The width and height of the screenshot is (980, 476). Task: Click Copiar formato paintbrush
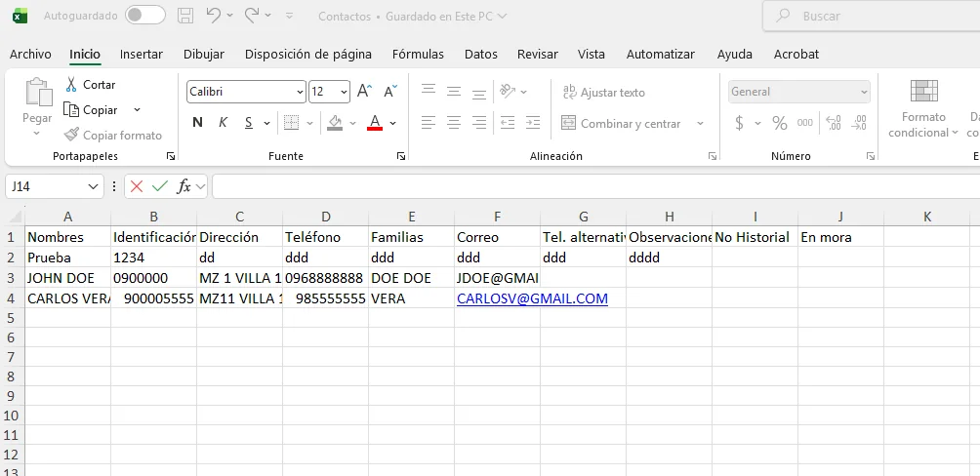coord(113,135)
